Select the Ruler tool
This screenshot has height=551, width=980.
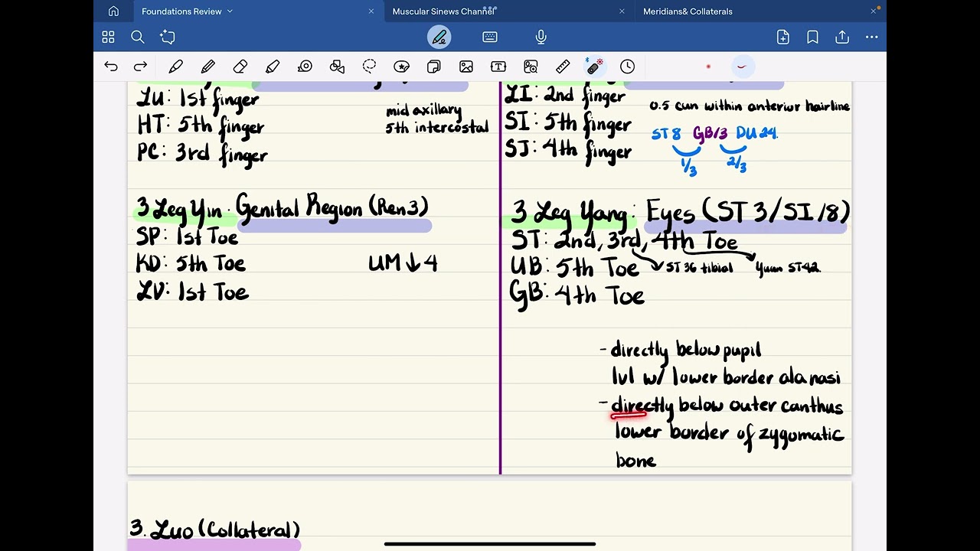pyautogui.click(x=563, y=67)
